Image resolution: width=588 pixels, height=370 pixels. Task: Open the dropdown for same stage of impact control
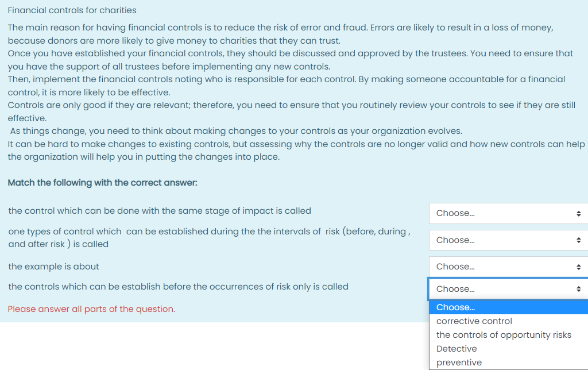(508, 213)
